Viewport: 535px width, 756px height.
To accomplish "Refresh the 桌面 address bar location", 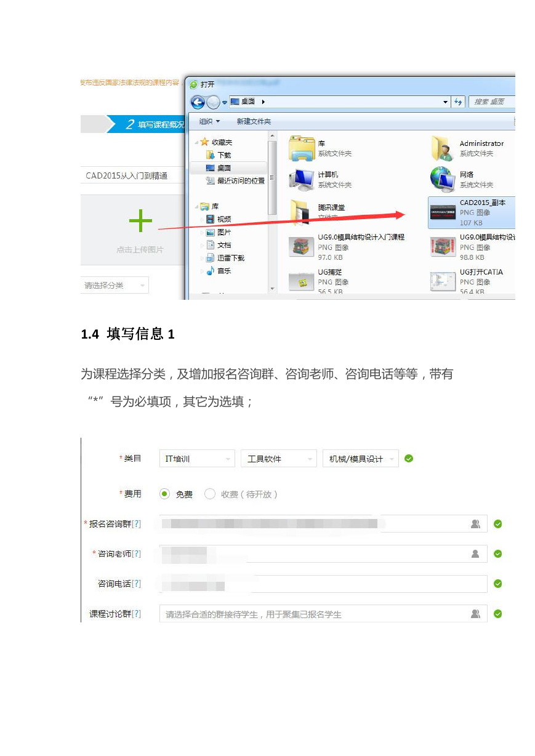I will point(458,102).
